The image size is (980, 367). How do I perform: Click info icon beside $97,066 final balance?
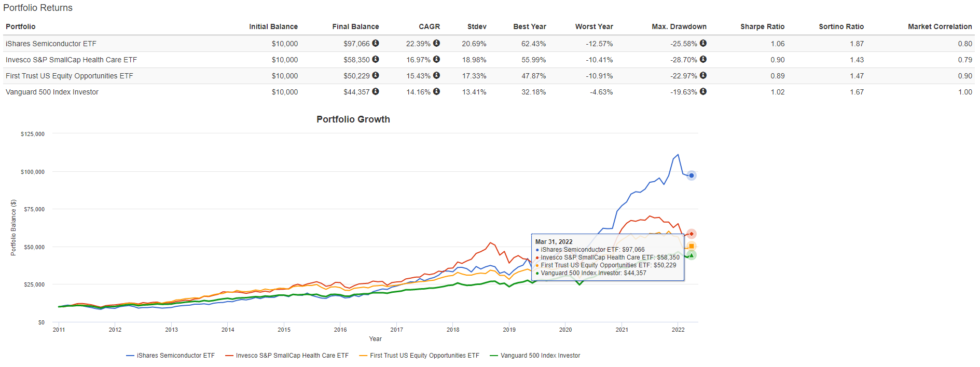pyautogui.click(x=376, y=44)
